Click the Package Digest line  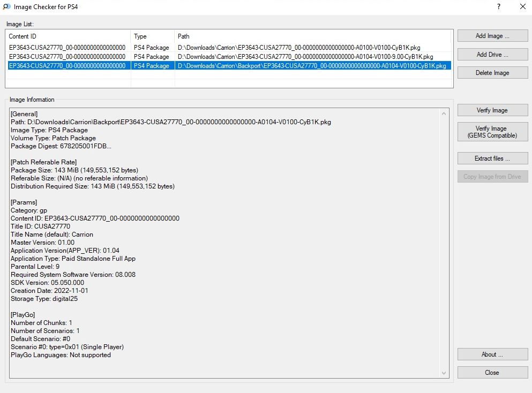61,146
